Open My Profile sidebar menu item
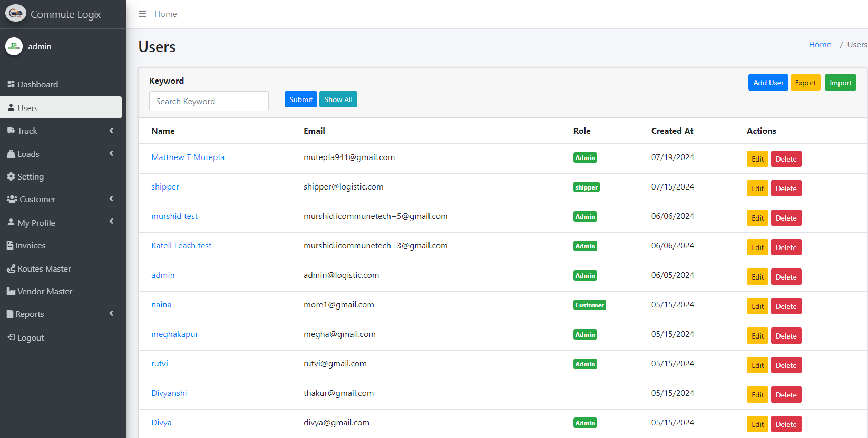This screenshot has width=868, height=438. (x=37, y=223)
